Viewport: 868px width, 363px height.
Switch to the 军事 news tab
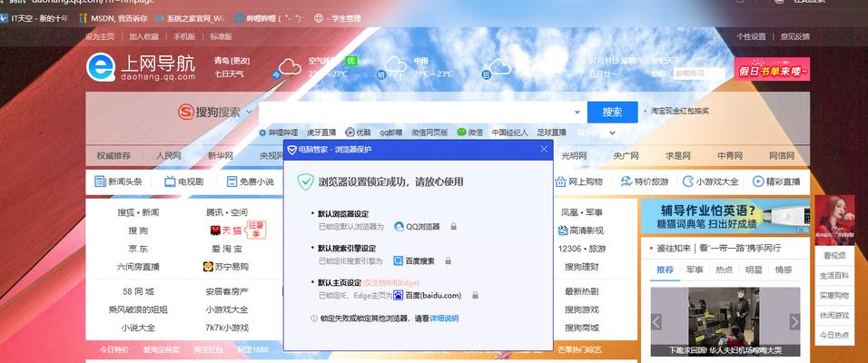pos(695,270)
